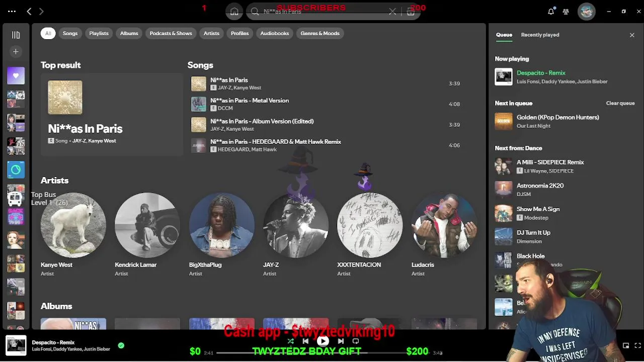Toggle shuffle in the player bar
The height and width of the screenshot is (362, 644).
point(290,341)
